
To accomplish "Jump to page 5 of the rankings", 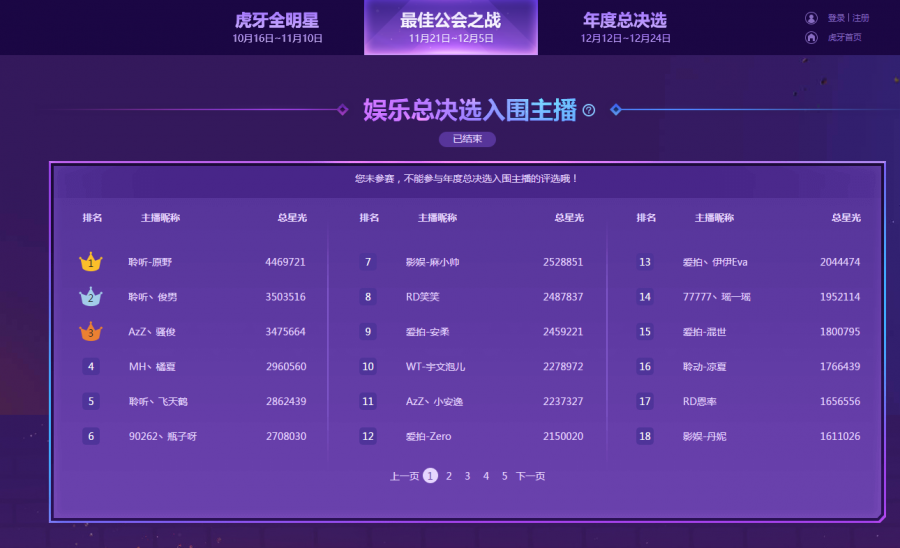I will tap(505, 476).
